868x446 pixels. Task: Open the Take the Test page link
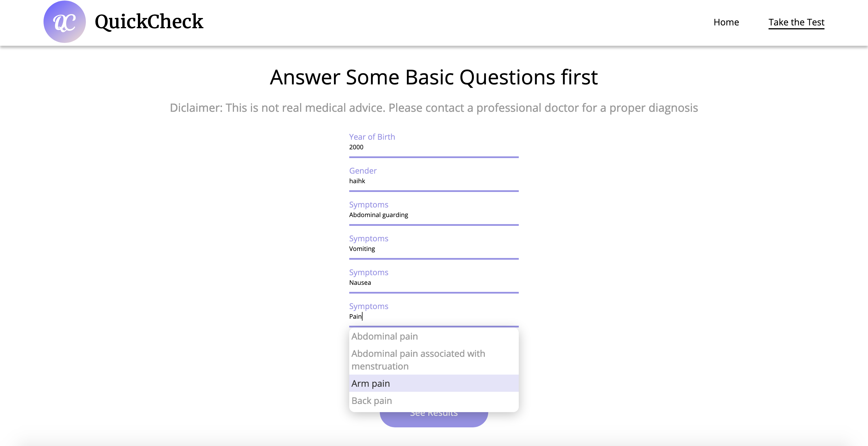pyautogui.click(x=796, y=22)
